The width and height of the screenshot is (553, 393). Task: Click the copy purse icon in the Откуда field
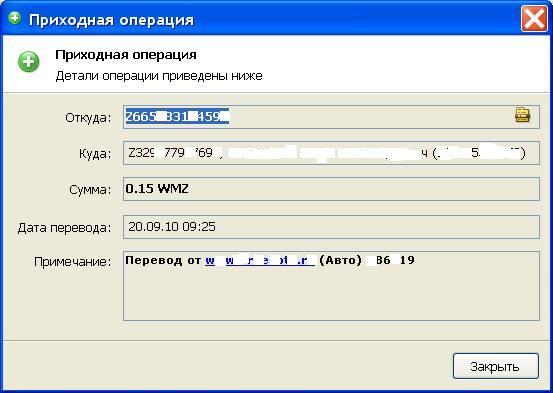(522, 115)
